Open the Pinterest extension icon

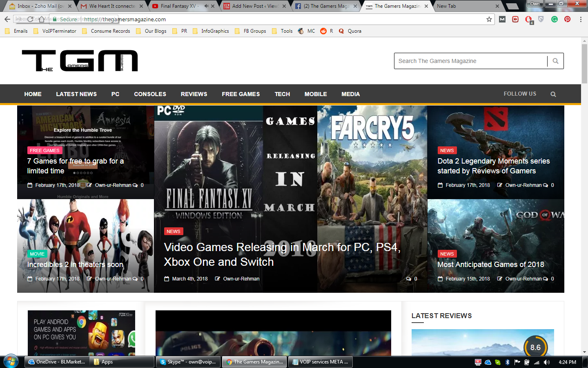click(x=567, y=19)
